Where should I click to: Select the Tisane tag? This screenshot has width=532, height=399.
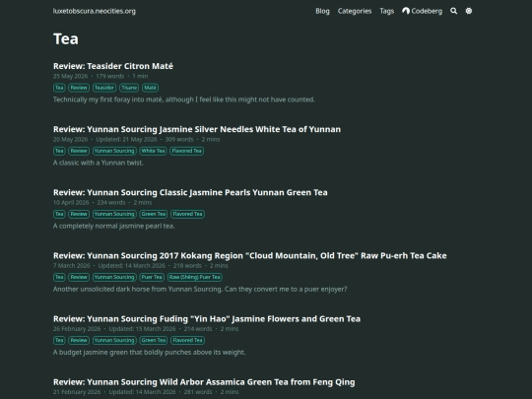(129, 88)
